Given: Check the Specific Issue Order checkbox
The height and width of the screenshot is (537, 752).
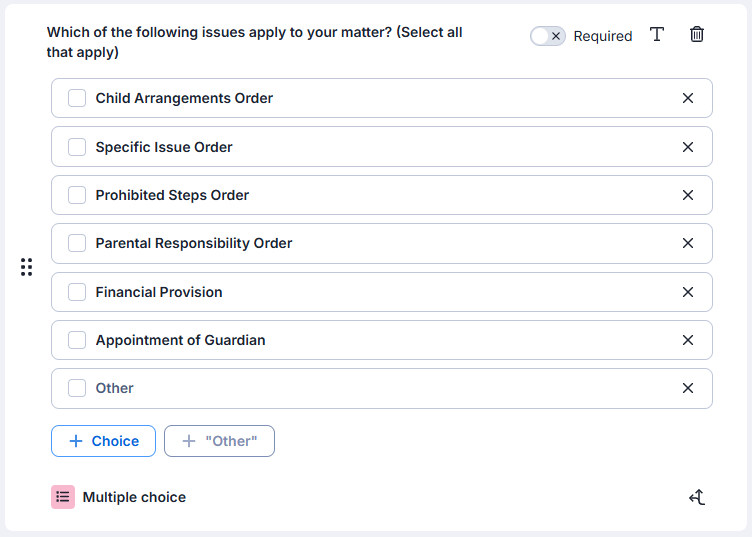Looking at the screenshot, I should pos(77,147).
